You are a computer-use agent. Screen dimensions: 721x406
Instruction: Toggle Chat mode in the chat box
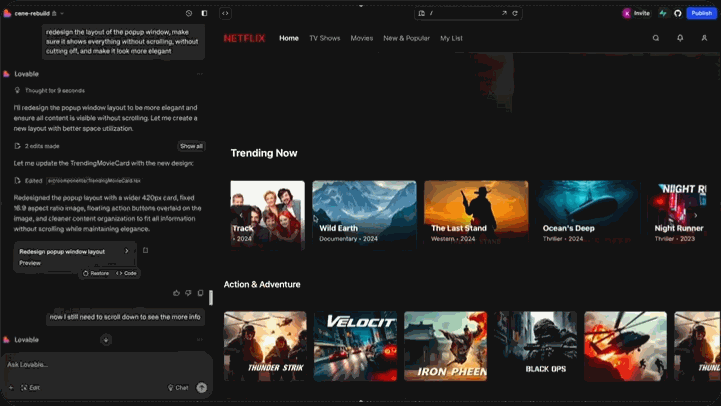click(x=178, y=388)
